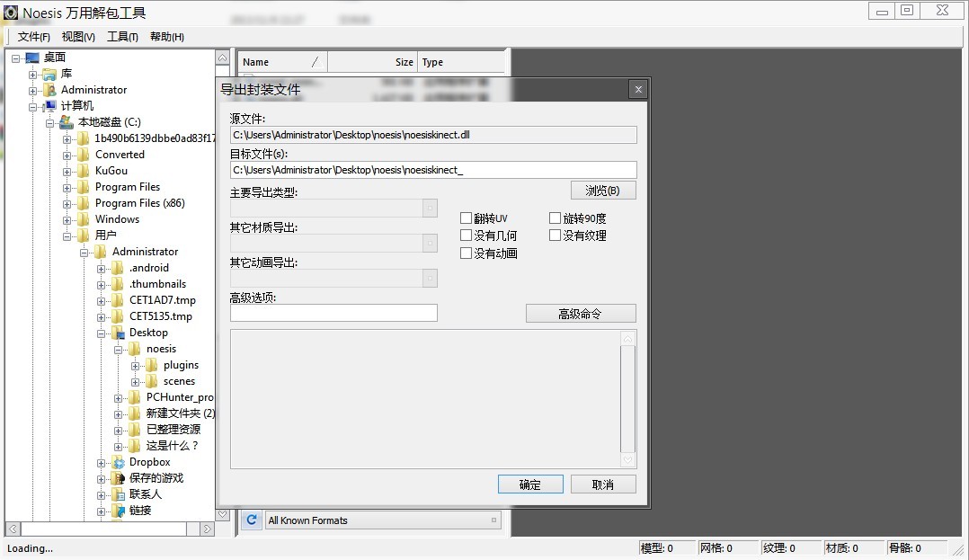Open the 视图(V) menu
Screen dimensions: 969x560
pos(78,37)
